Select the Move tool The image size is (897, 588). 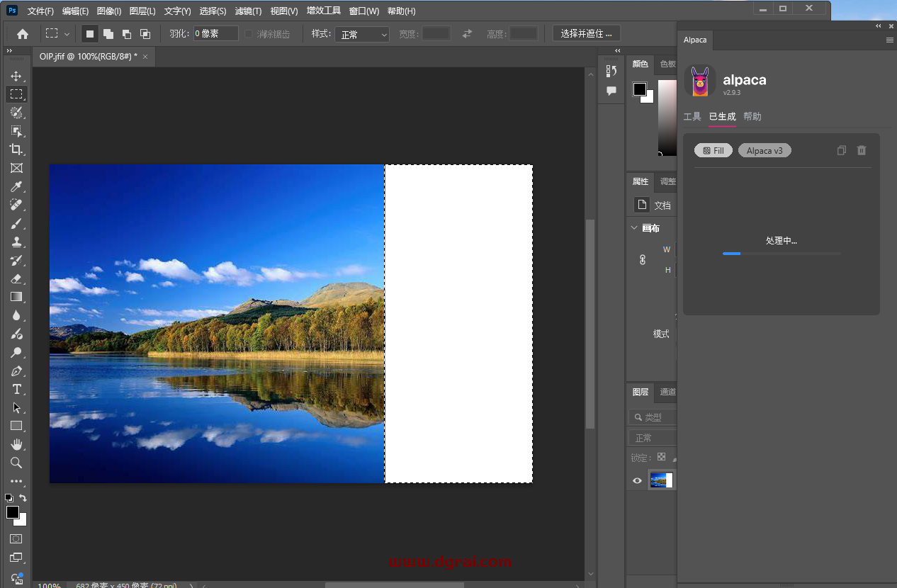pos(16,76)
